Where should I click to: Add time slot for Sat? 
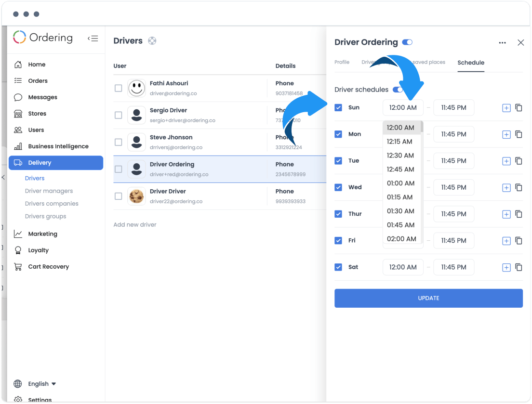click(506, 268)
